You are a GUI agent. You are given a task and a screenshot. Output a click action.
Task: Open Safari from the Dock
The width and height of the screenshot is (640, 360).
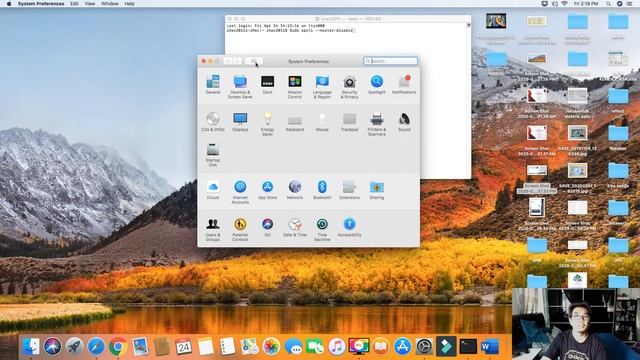(x=96, y=347)
